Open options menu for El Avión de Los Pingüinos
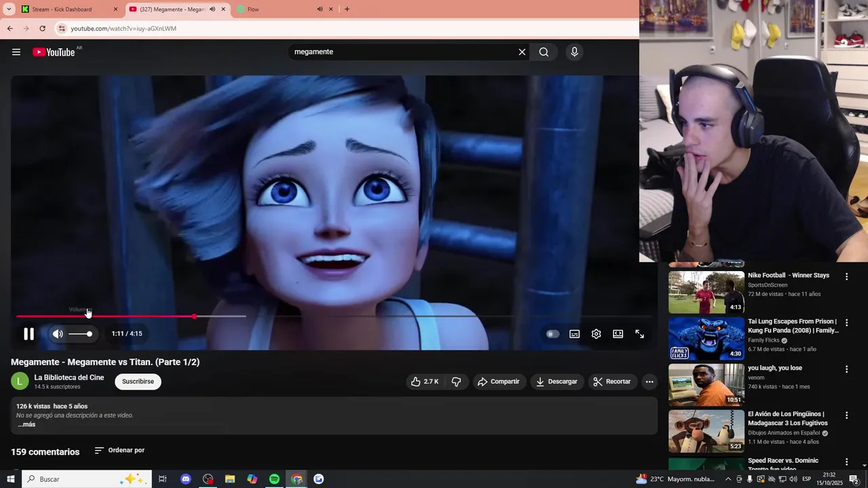The image size is (868, 488). click(x=846, y=415)
